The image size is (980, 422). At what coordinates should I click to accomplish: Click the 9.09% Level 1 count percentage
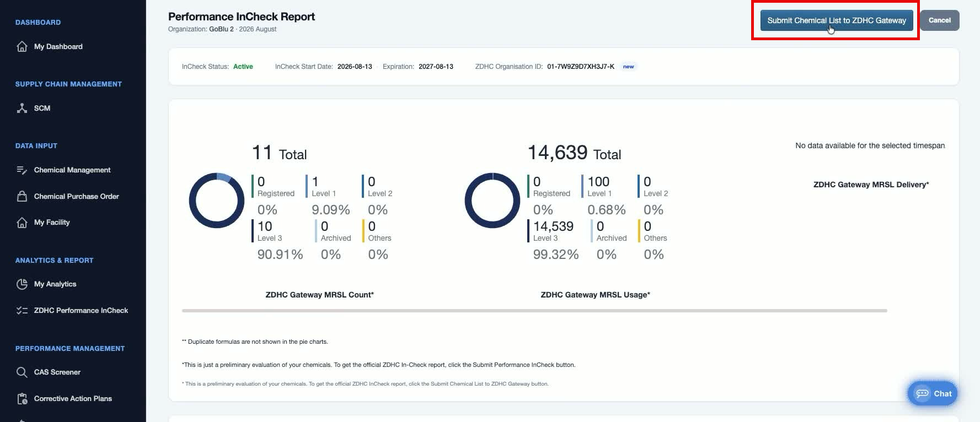(331, 210)
